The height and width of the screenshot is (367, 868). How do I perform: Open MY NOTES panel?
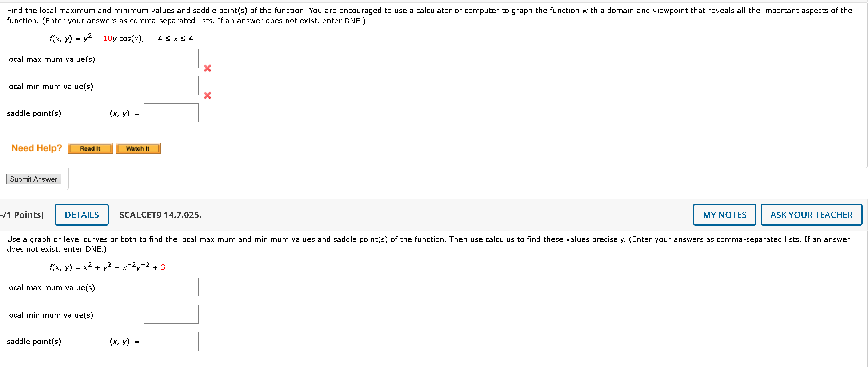(x=724, y=215)
